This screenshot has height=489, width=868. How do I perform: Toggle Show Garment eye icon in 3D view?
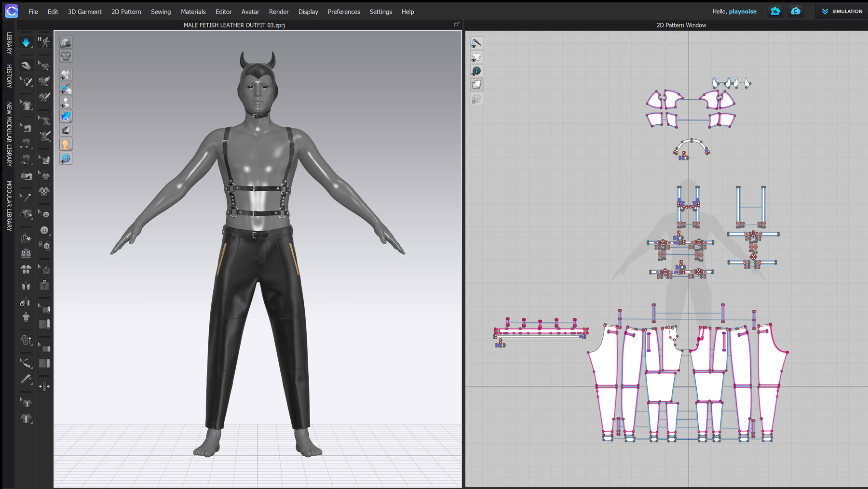pos(66,75)
